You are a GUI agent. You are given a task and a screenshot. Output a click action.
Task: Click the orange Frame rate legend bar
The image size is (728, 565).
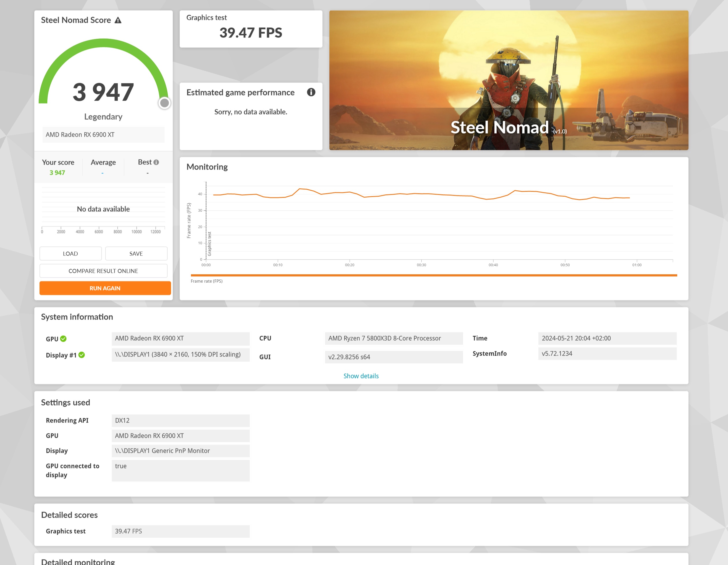tap(433, 275)
